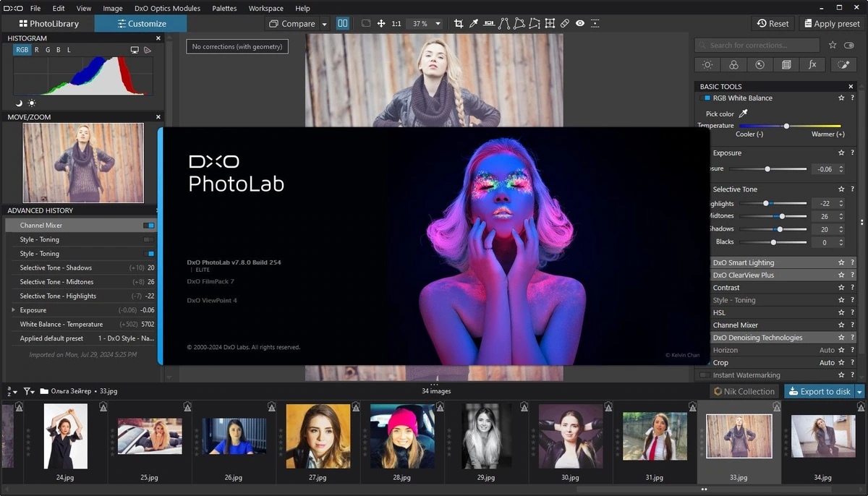Click the Red-eye tool icon in the toolbar
The image size is (868, 496).
pos(580,24)
